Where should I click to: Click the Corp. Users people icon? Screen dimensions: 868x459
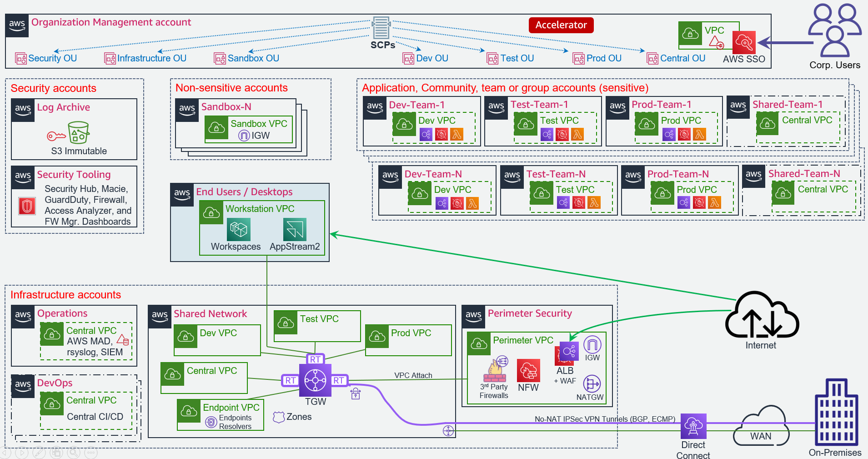(834, 30)
